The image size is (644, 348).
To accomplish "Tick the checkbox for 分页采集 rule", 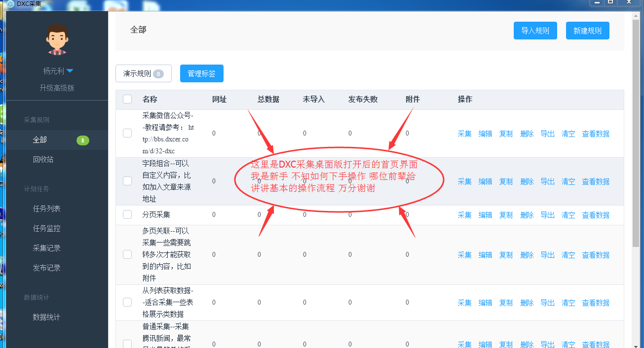I will 127,214.
